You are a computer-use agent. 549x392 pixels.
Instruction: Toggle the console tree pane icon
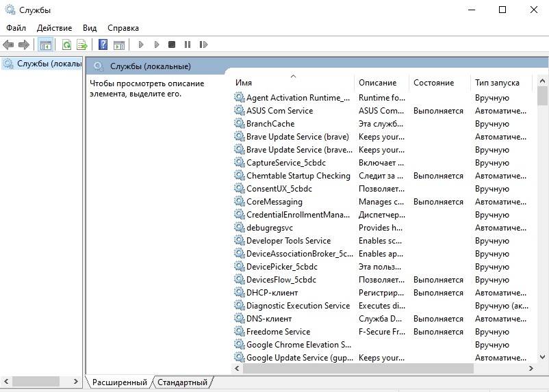[x=46, y=45]
